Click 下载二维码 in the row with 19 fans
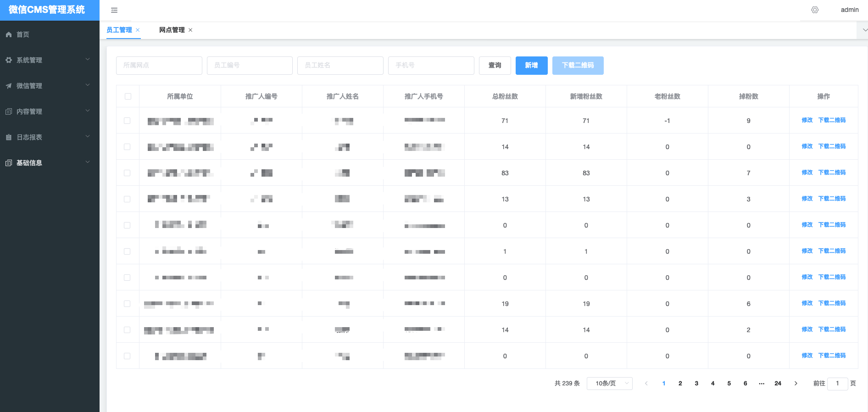The image size is (868, 412). tap(832, 303)
